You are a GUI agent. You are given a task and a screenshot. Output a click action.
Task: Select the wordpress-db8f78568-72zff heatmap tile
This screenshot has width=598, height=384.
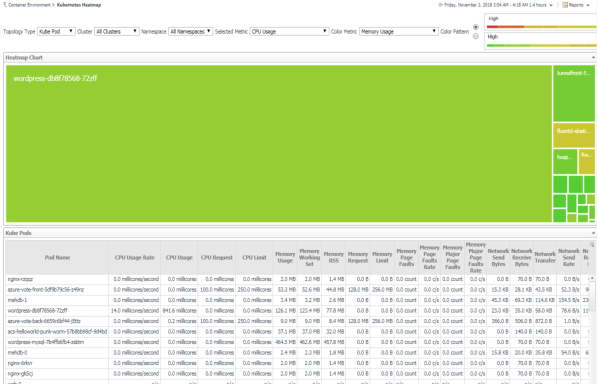pos(279,144)
